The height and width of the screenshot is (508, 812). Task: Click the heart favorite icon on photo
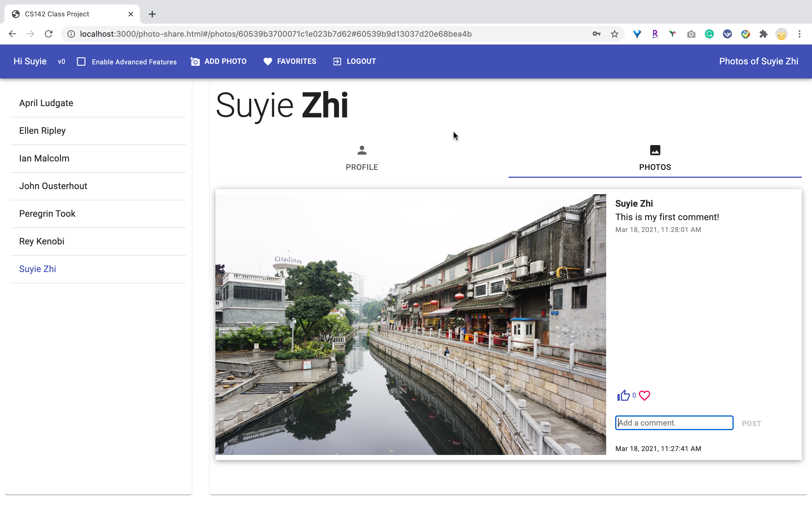pos(644,395)
